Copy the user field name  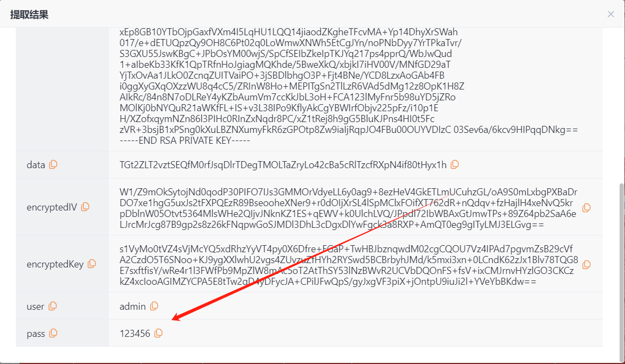pos(53,306)
